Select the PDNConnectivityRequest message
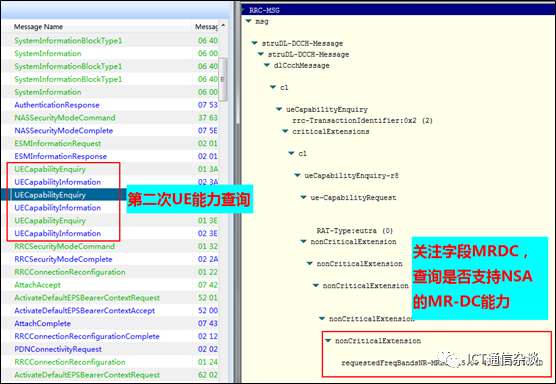The image size is (556, 384). click(58, 349)
